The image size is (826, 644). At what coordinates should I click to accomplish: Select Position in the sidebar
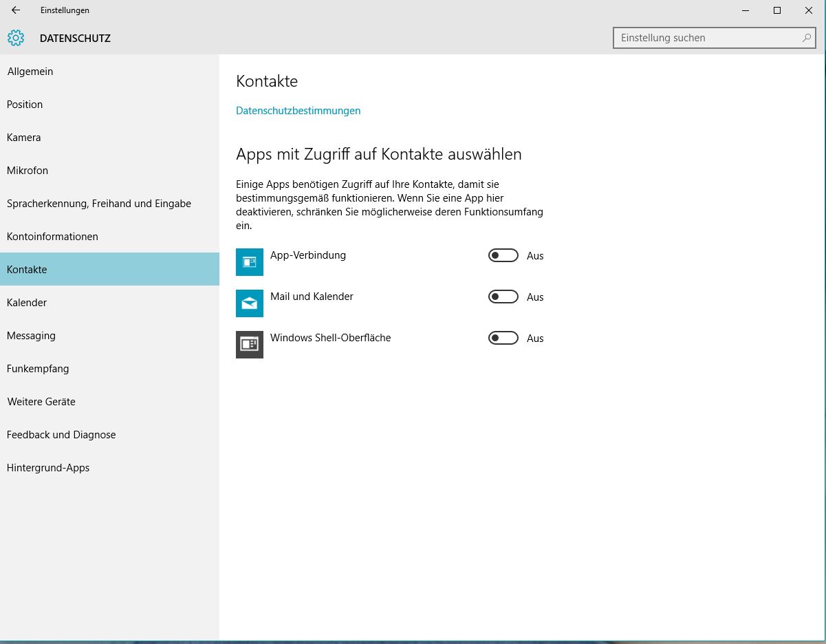tap(109, 105)
